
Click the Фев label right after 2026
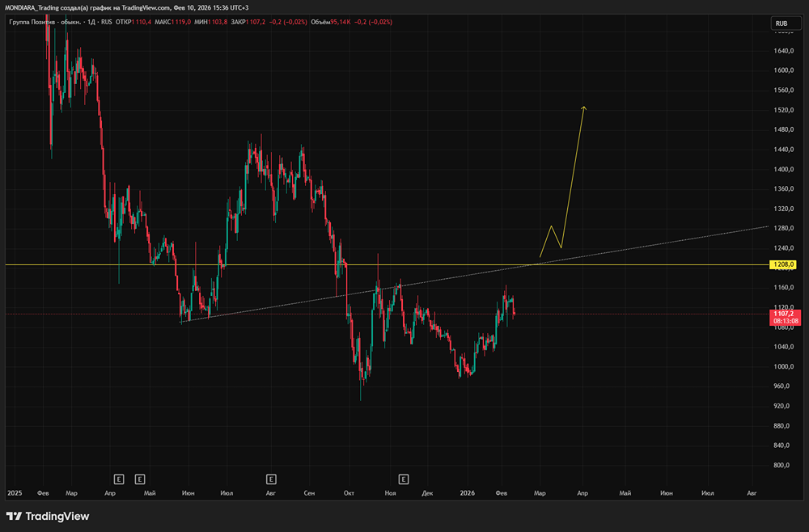point(501,493)
